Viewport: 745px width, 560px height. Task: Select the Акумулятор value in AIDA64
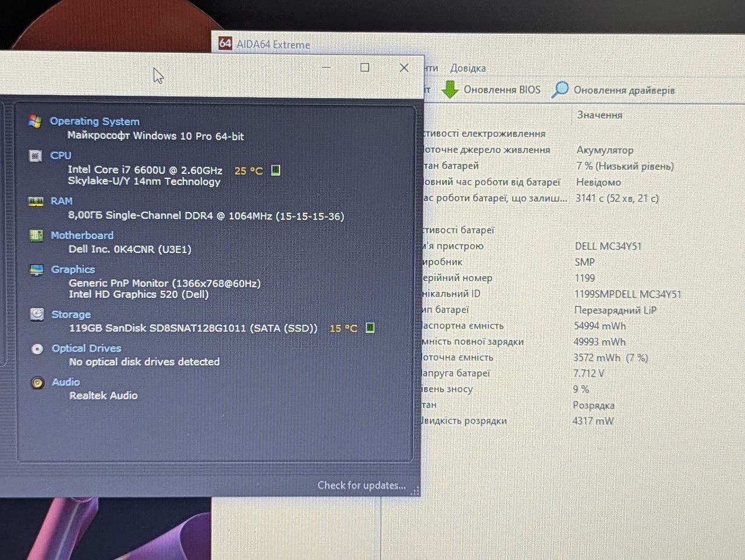[605, 150]
